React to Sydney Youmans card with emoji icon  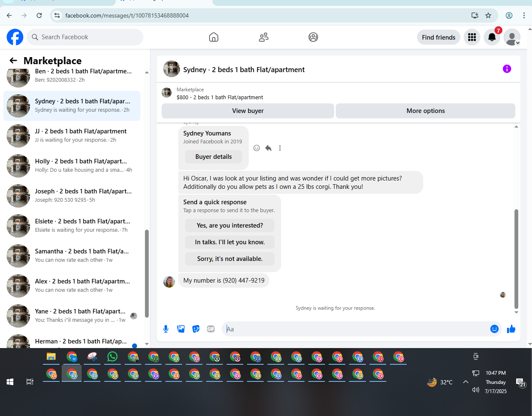[257, 148]
